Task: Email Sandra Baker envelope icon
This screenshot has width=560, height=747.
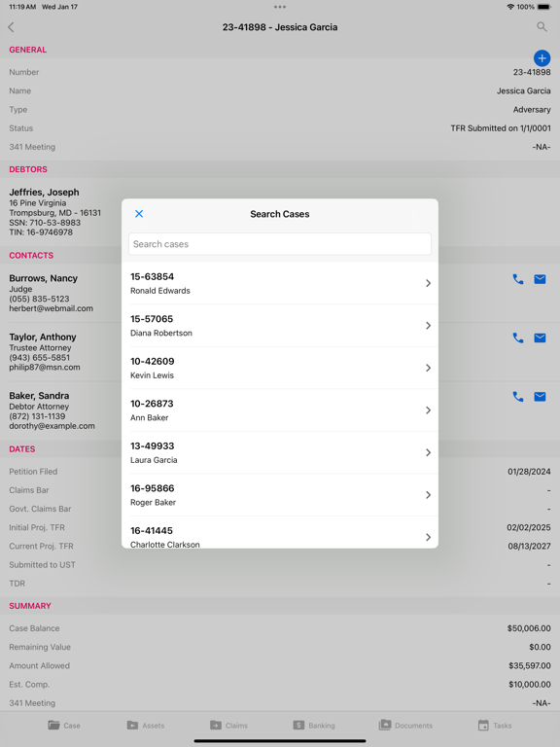Action: click(540, 397)
